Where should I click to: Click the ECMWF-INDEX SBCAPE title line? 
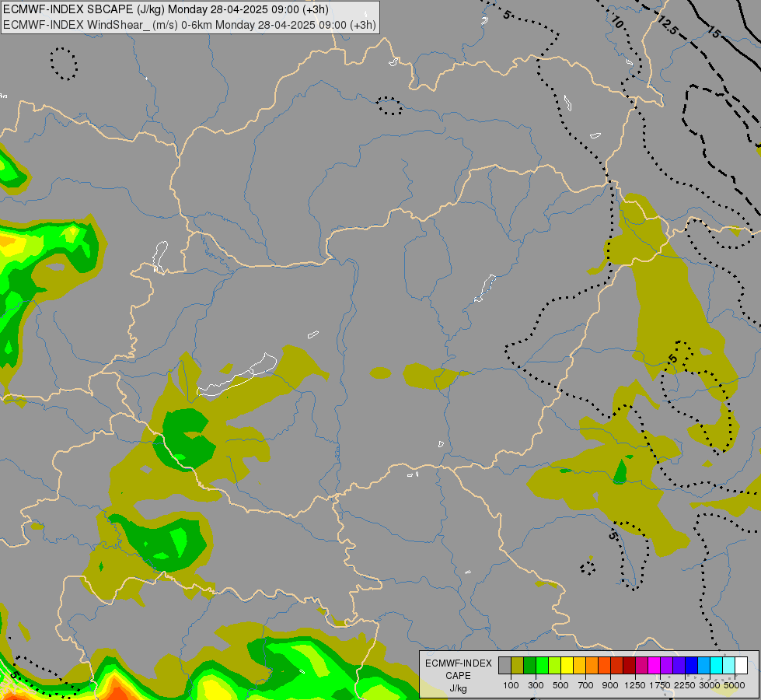coord(166,9)
